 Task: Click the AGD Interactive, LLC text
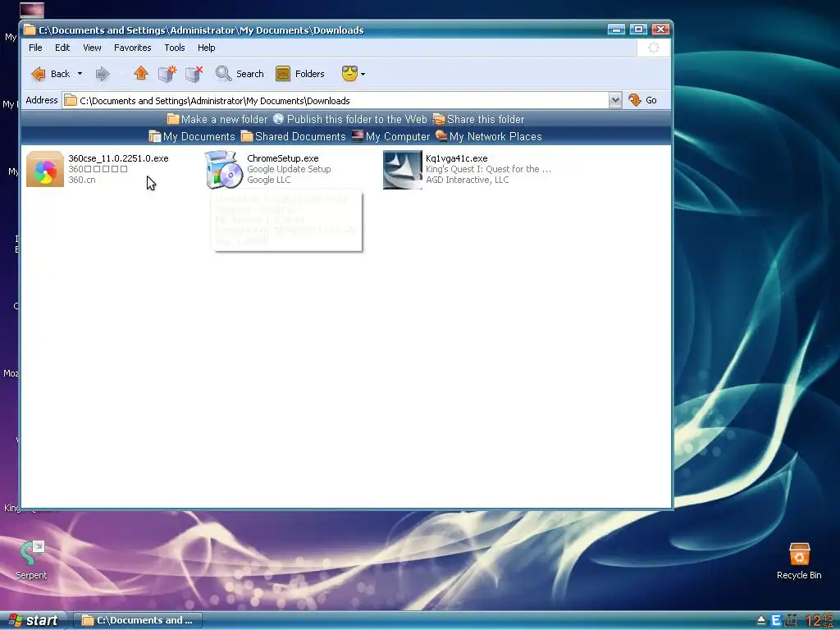click(x=467, y=180)
